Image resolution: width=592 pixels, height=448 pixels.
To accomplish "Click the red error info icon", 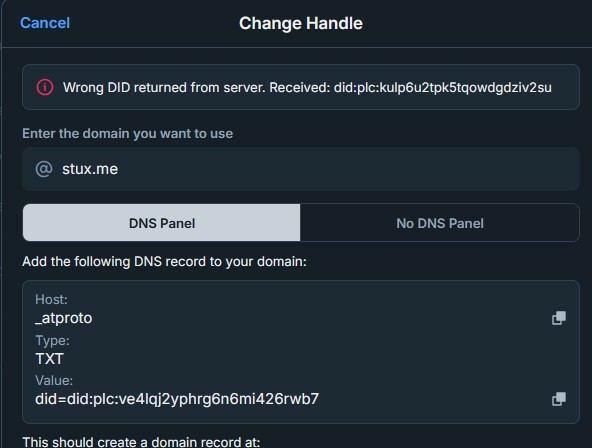I will click(45, 87).
